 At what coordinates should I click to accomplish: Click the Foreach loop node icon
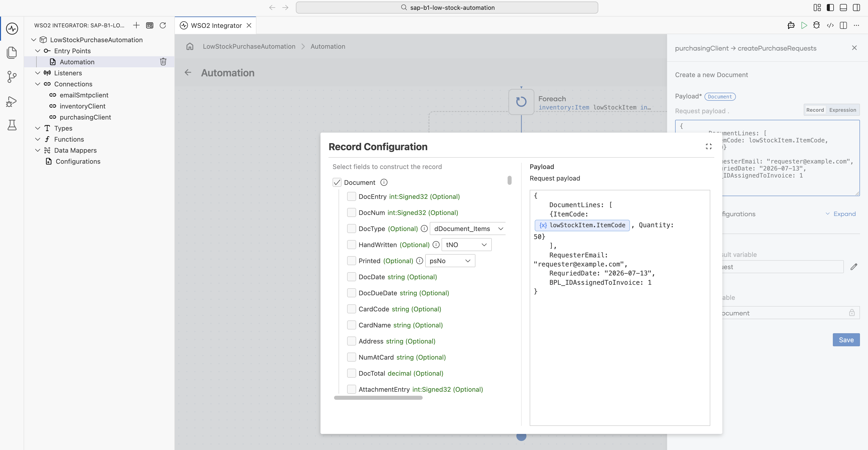pyautogui.click(x=521, y=102)
